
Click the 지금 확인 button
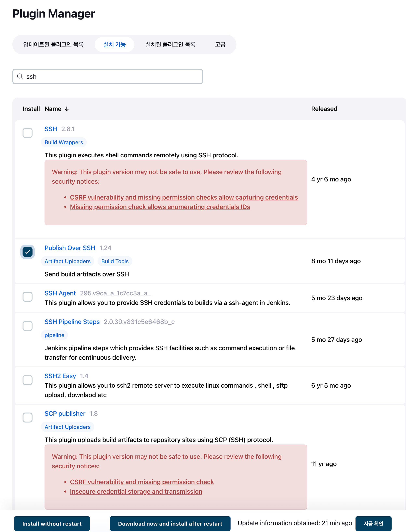373,523
